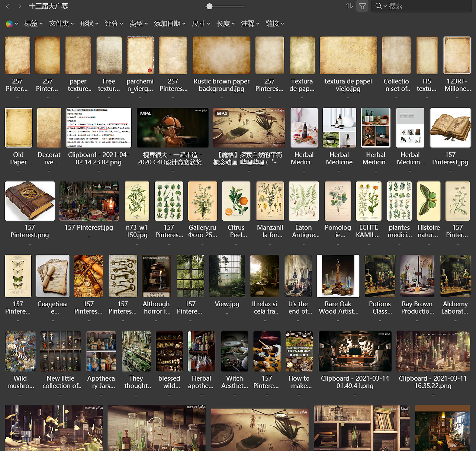Select the How to make first-aid thumbnail
Viewport: 476px width, 451px height.
coord(299,352)
